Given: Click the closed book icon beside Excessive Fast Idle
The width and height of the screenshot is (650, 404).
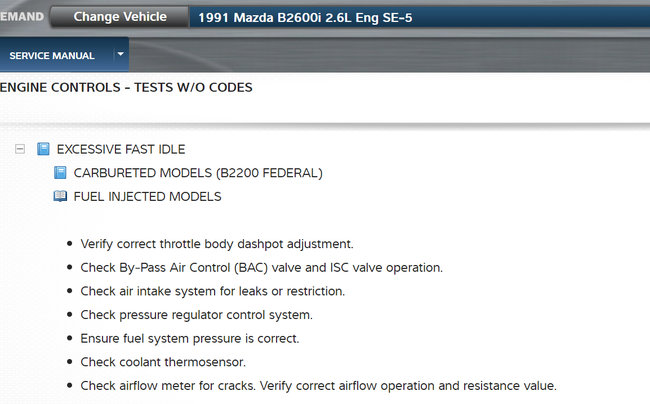Looking at the screenshot, I should click(x=43, y=149).
